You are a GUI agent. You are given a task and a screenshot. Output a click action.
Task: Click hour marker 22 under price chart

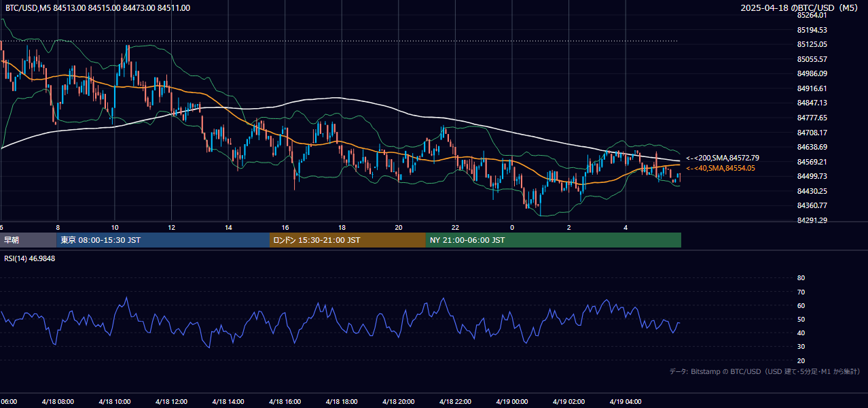(455, 227)
